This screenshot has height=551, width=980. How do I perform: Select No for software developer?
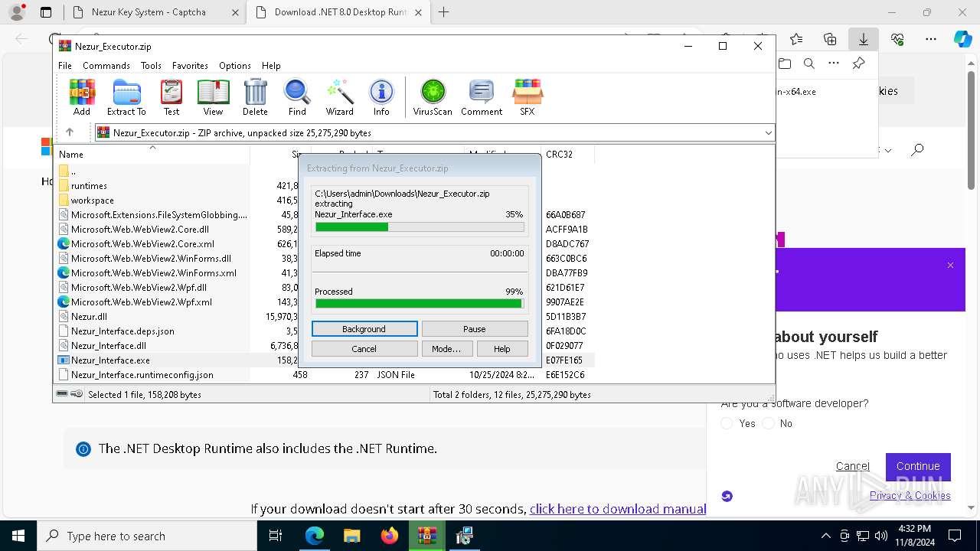tap(769, 423)
